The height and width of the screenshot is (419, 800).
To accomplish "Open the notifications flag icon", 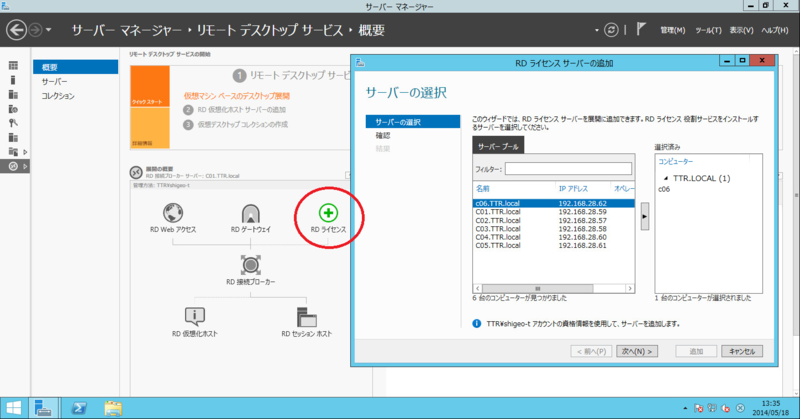I will pyautogui.click(x=641, y=30).
